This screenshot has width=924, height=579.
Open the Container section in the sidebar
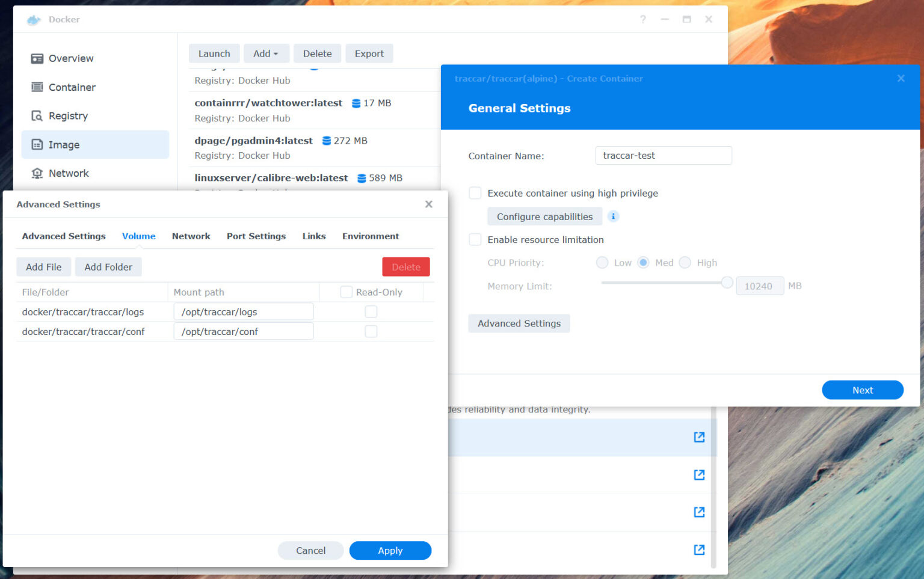[71, 87]
